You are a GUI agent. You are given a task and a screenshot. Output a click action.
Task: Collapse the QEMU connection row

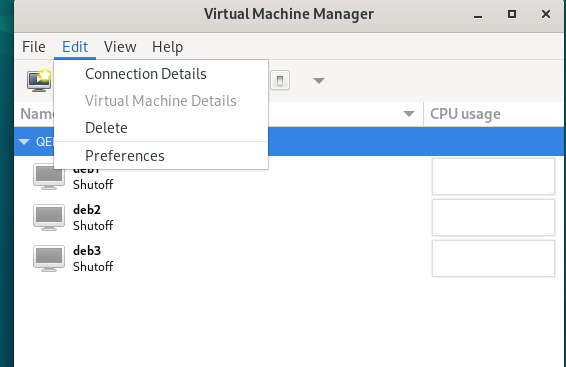(24, 141)
